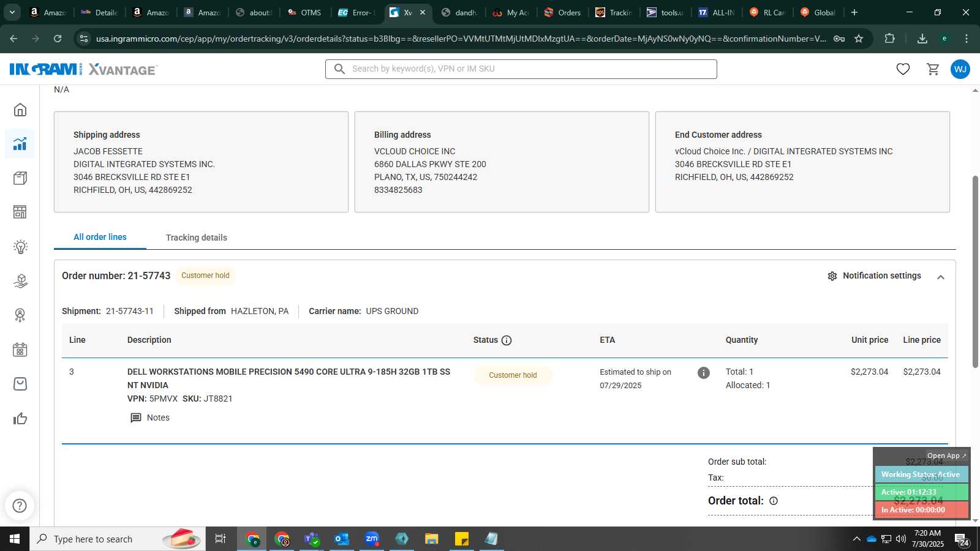Open Zoom from the taskbar

tap(372, 539)
